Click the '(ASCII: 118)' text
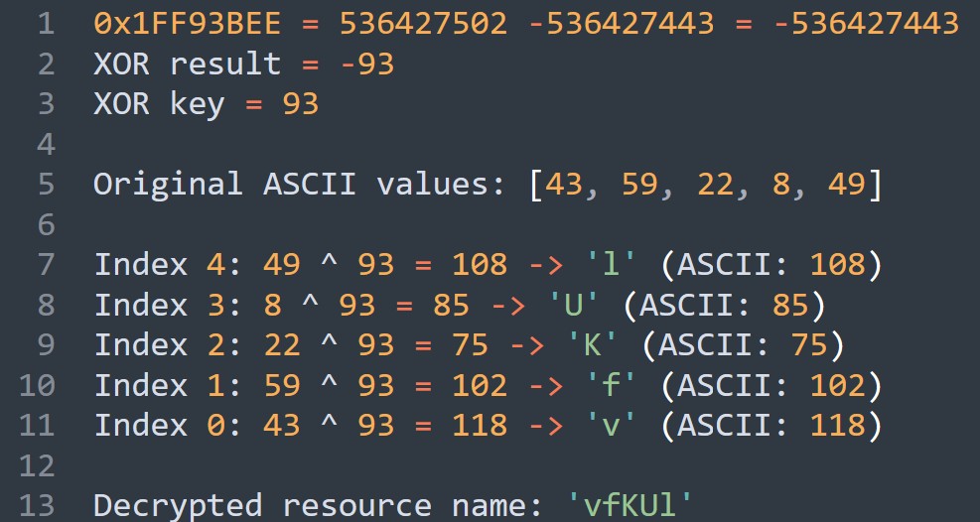980x522 pixels. point(770,425)
